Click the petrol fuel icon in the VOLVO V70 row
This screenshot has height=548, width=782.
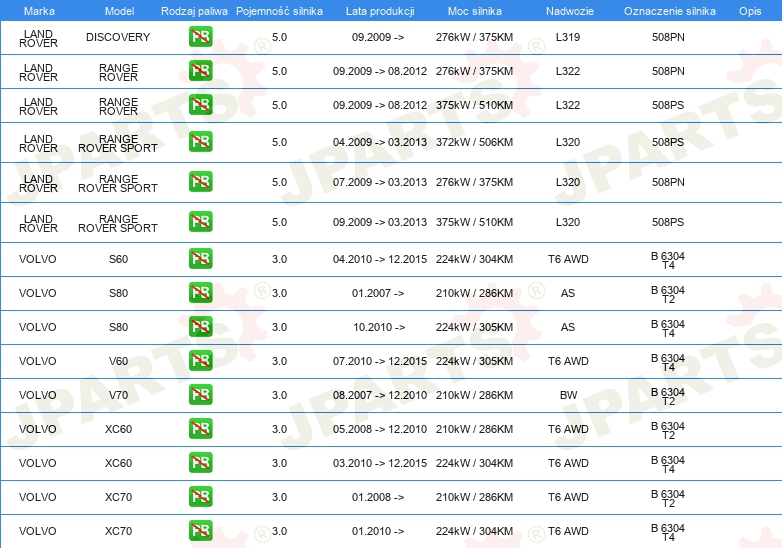click(x=200, y=394)
